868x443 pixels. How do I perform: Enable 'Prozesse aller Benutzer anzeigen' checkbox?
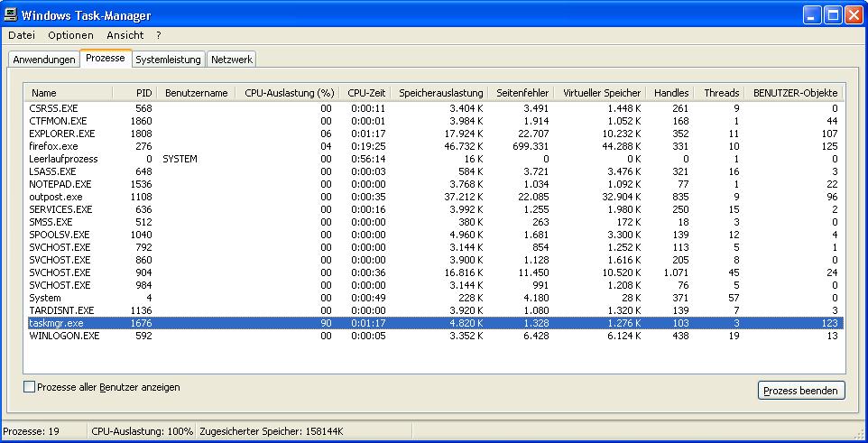30,387
